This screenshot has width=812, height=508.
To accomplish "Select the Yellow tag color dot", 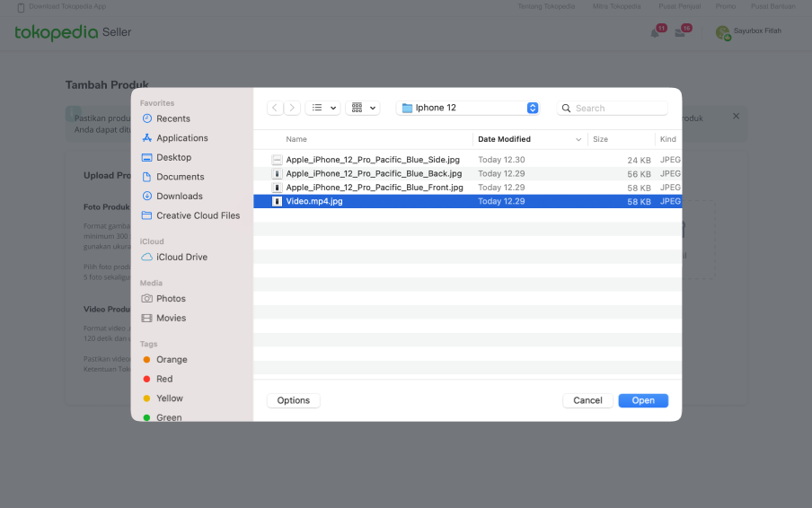I will click(146, 398).
